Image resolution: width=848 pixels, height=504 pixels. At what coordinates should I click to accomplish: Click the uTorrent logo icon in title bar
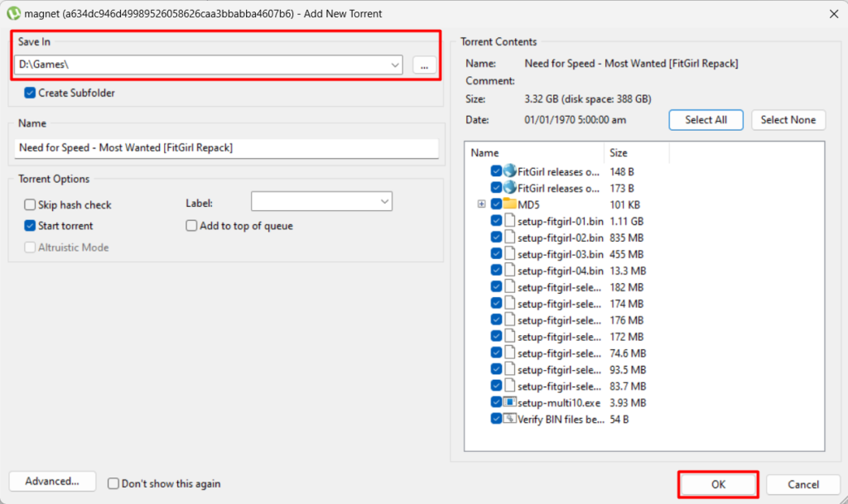[13, 13]
